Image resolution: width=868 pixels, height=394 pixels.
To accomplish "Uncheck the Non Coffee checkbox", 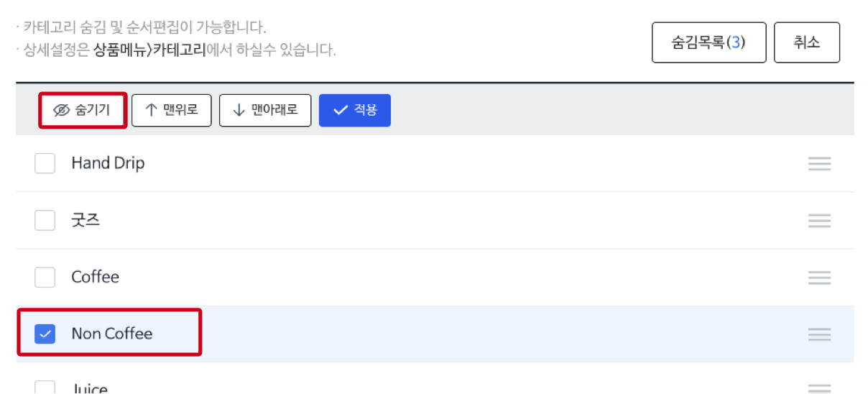I will 45,334.
